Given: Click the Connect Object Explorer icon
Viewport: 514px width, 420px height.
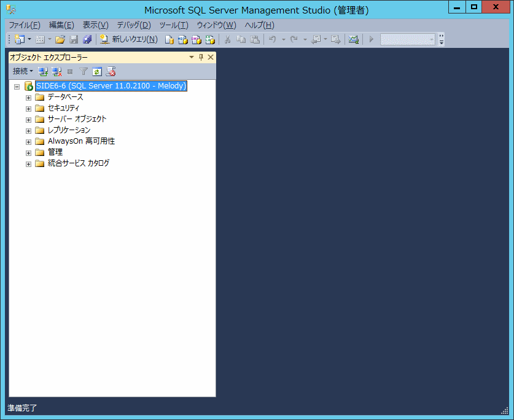Looking at the screenshot, I should 42,71.
